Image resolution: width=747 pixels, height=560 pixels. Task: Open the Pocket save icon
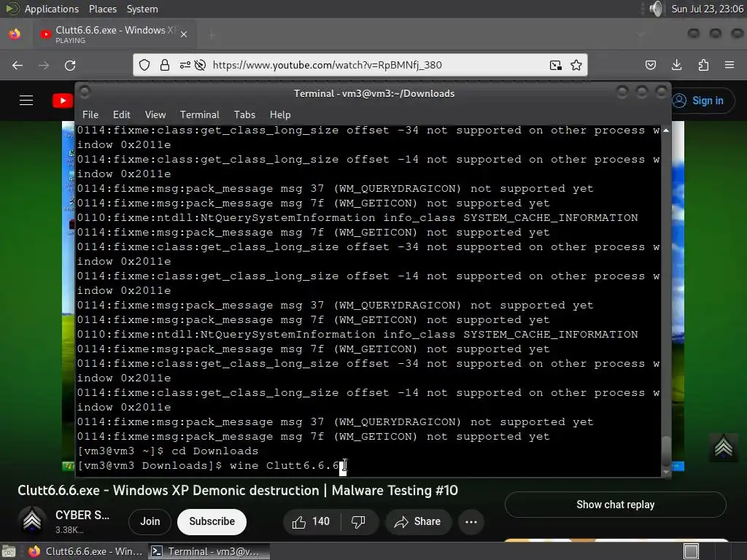click(x=651, y=65)
